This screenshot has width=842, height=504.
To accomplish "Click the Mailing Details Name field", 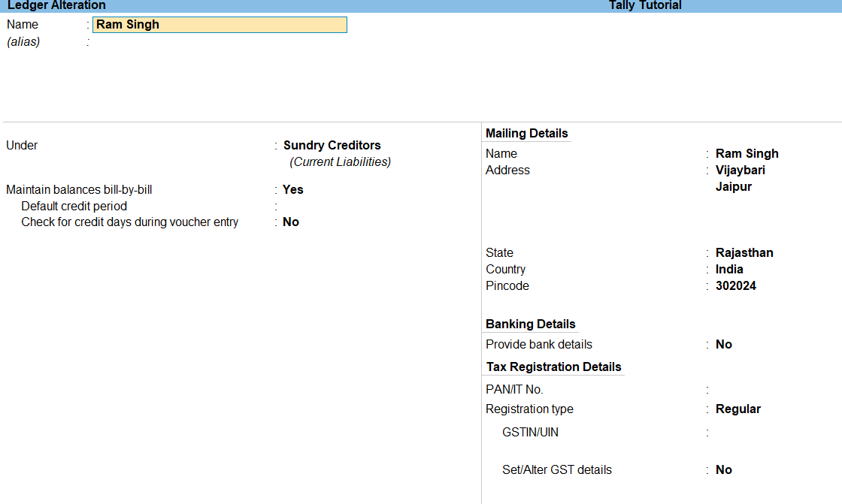I will (747, 153).
